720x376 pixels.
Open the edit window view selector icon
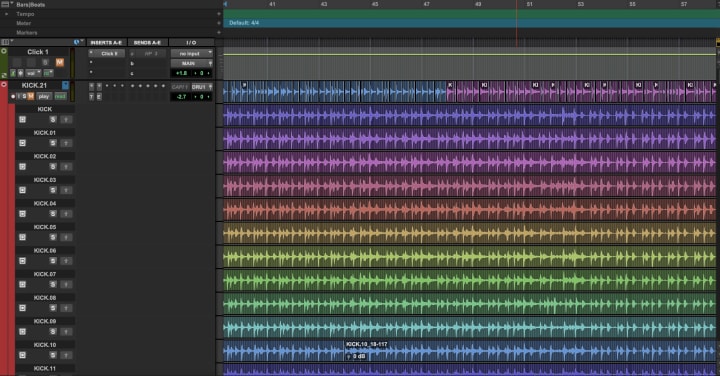(6, 42)
